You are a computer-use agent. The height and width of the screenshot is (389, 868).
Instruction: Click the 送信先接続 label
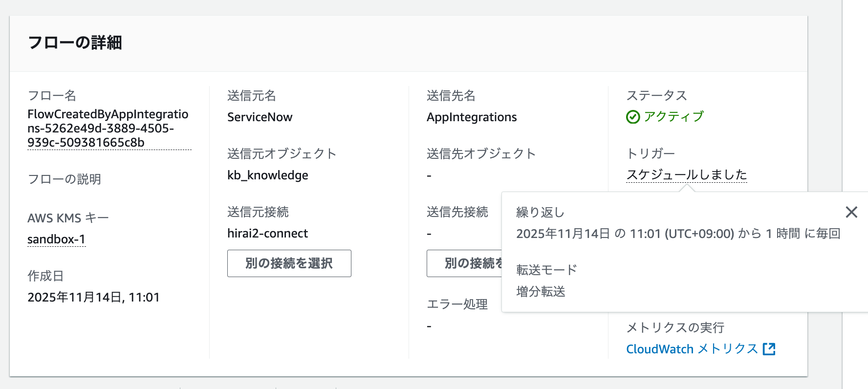point(457,212)
